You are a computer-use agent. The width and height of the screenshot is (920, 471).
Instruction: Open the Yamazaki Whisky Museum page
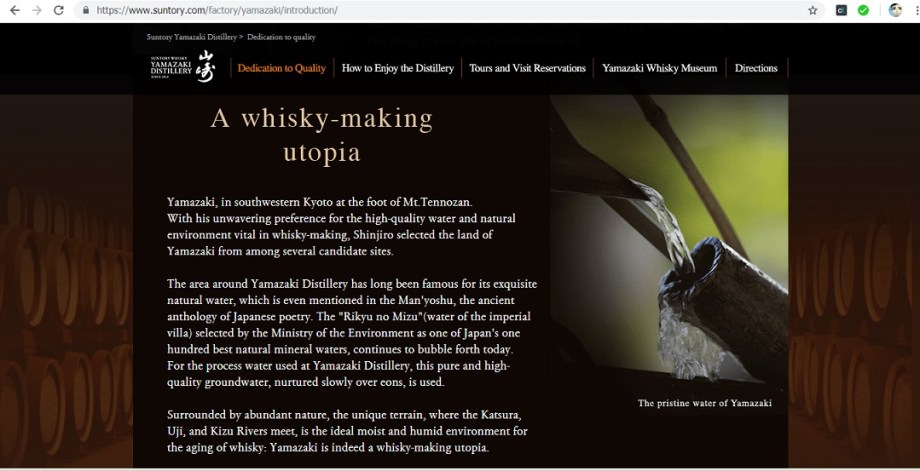659,68
